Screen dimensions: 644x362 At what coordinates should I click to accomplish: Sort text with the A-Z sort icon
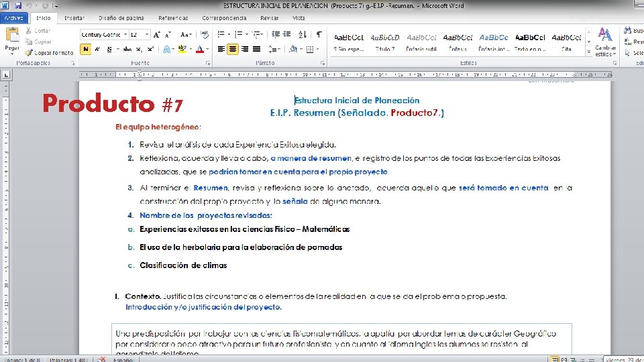[x=303, y=34]
